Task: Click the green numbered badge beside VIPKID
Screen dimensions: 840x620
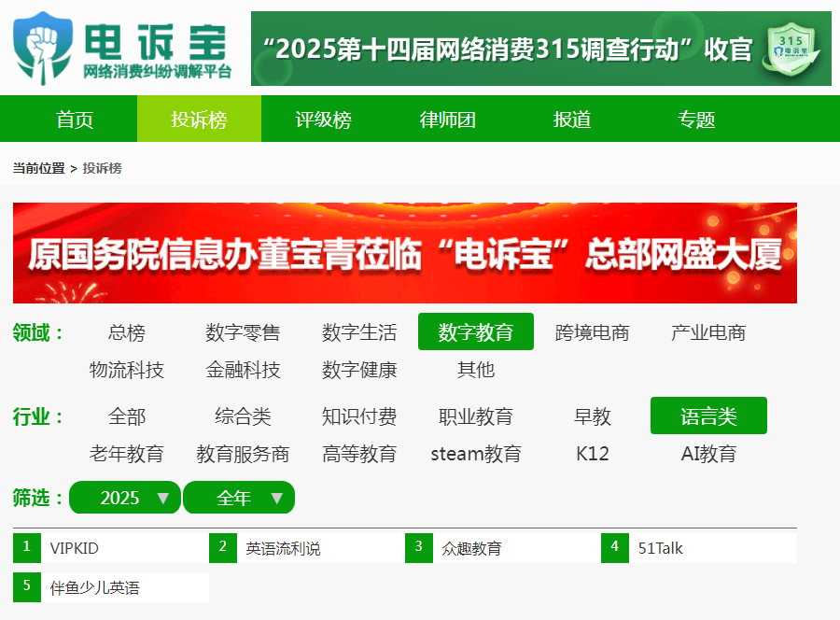Action: [x=25, y=547]
